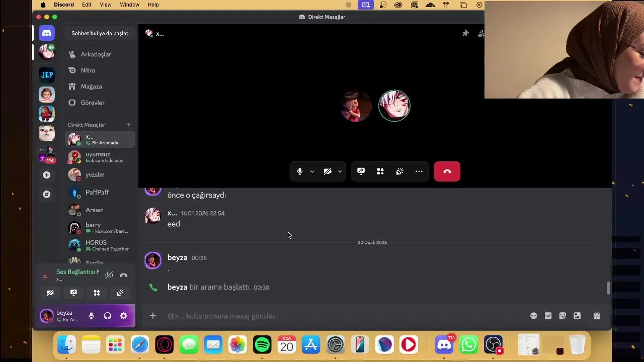The height and width of the screenshot is (362, 644).
Task: Open DM with uyumsuz
Action: click(x=100, y=157)
